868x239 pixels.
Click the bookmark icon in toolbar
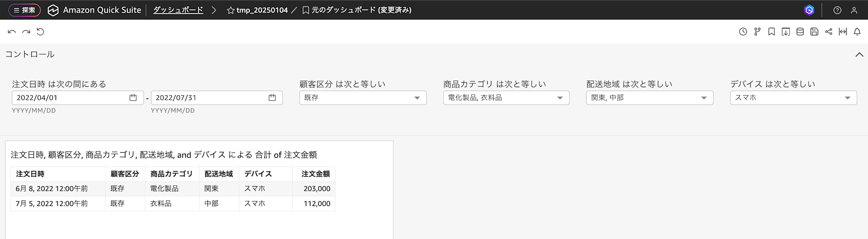[771, 32]
